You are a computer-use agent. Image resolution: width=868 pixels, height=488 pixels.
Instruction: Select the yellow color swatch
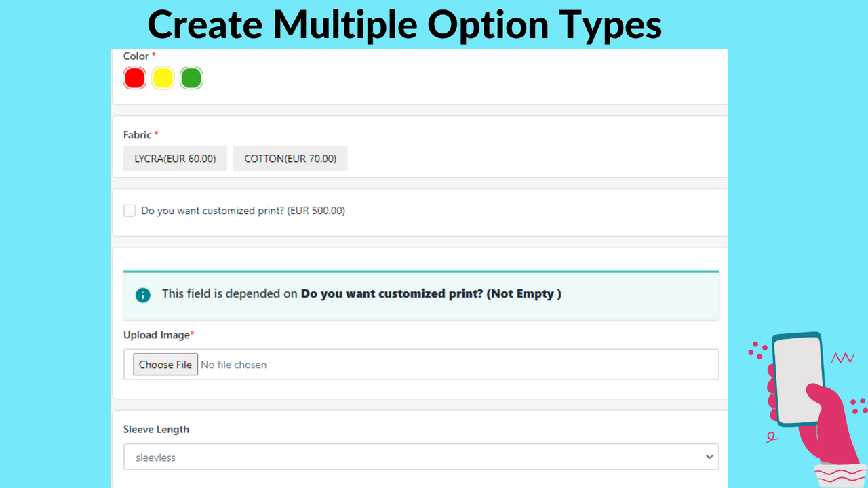pos(163,79)
